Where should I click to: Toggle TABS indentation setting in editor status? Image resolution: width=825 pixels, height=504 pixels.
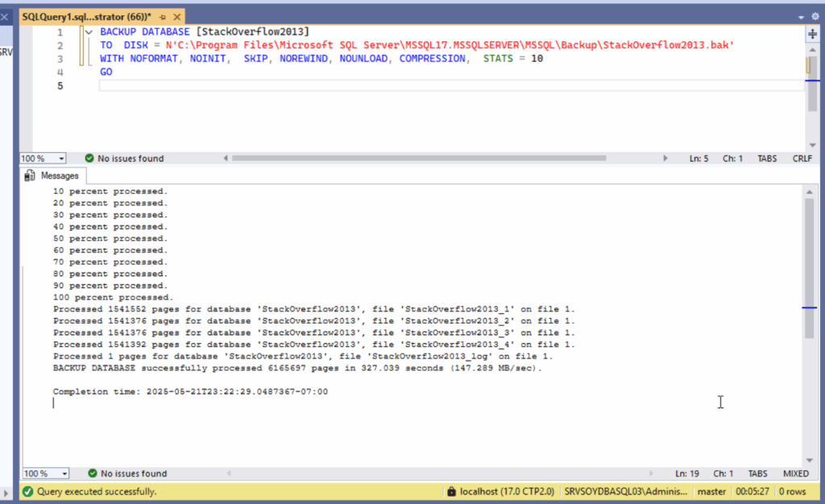point(767,159)
